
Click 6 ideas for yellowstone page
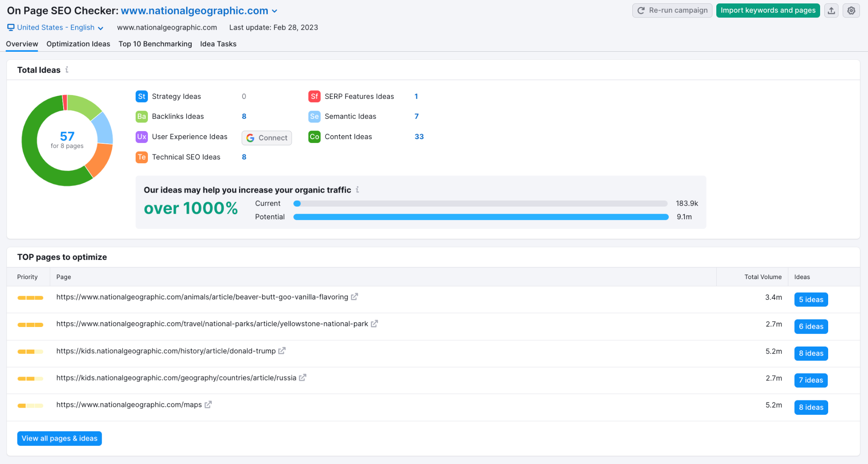coord(811,326)
